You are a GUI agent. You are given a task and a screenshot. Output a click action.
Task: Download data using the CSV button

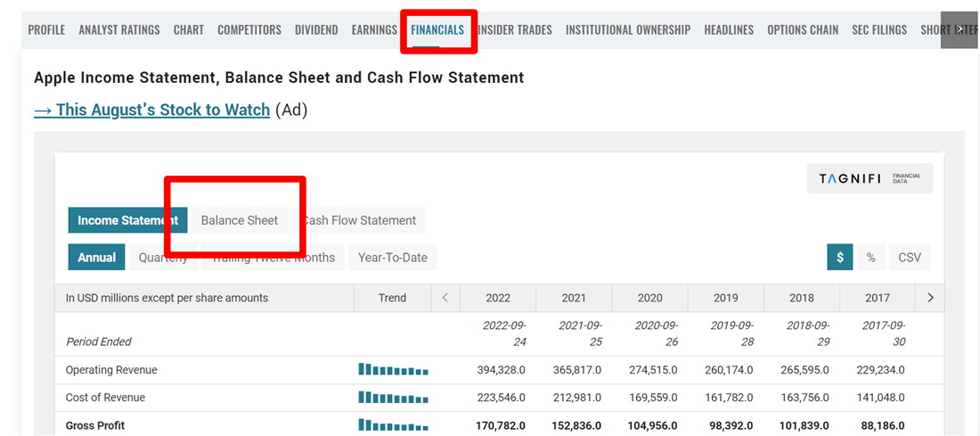909,258
